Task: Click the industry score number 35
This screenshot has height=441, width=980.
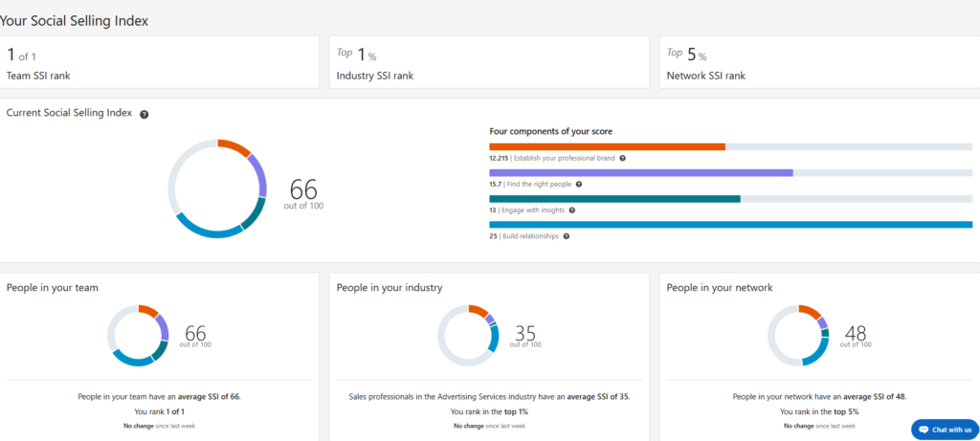Action: click(525, 334)
